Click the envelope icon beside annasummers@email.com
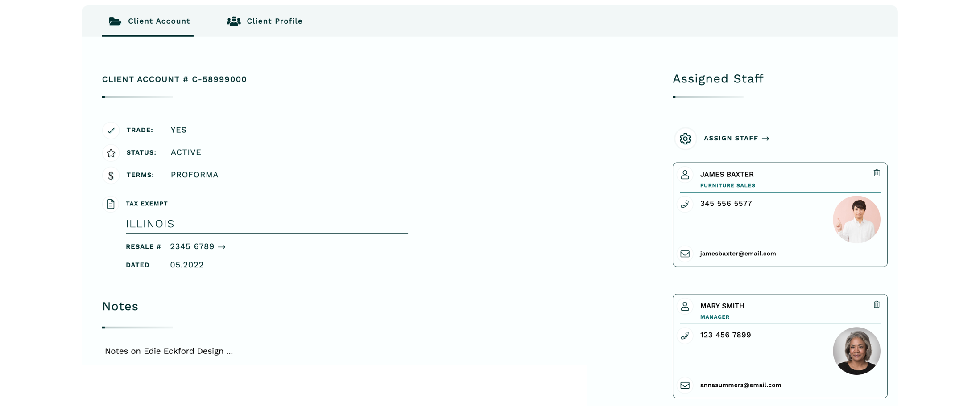This screenshot has height=406, width=980. (685, 385)
